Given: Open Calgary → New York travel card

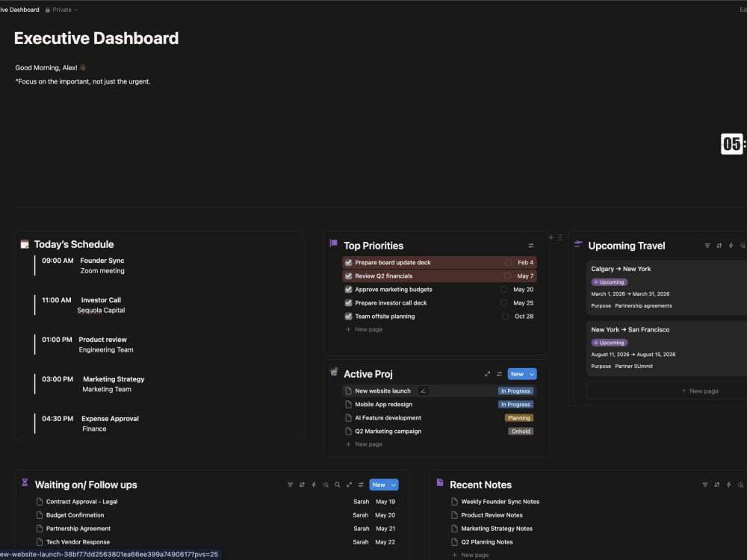Looking at the screenshot, I should [667, 287].
